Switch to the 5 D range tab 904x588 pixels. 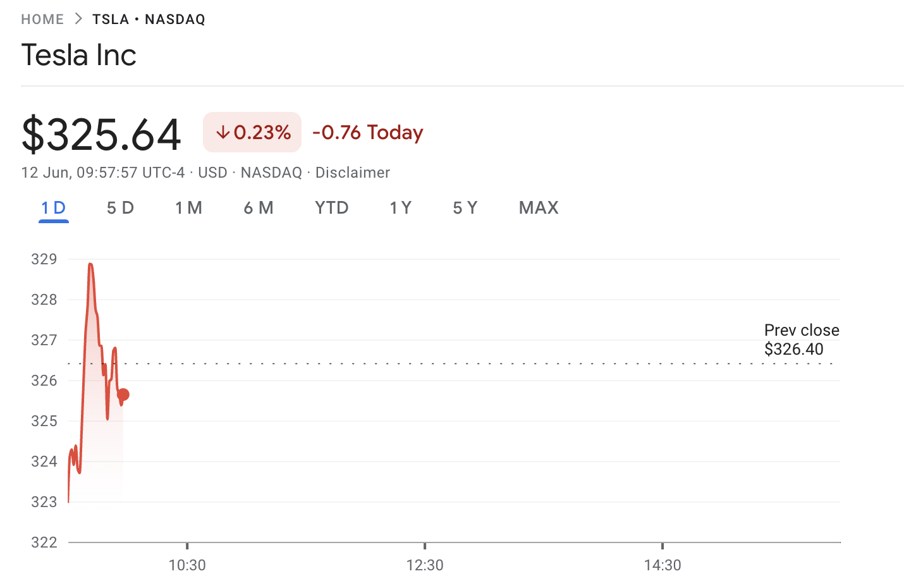click(x=120, y=208)
